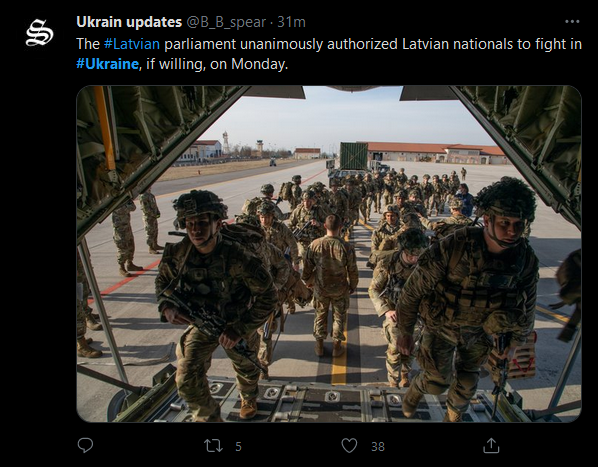View the retweet count of 5

(x=238, y=446)
